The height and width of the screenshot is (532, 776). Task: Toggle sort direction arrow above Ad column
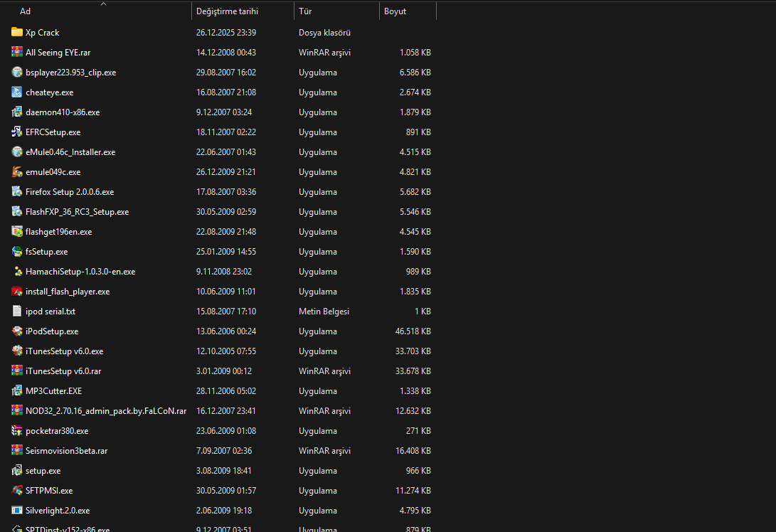[103, 4]
